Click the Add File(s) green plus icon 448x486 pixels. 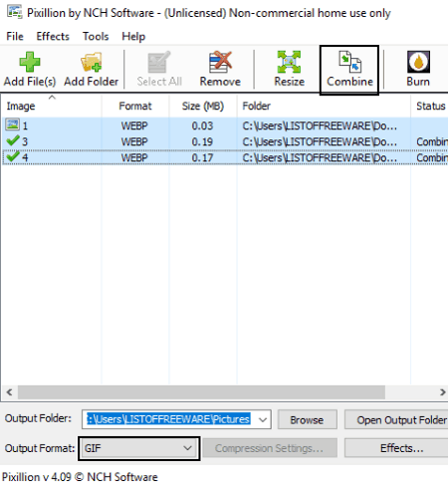[30, 62]
